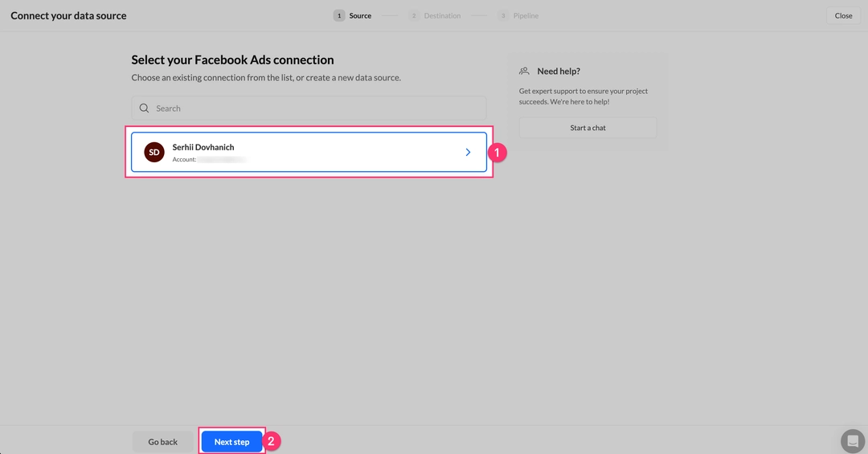Focus the connection Search field
868x454 pixels.
313,108
